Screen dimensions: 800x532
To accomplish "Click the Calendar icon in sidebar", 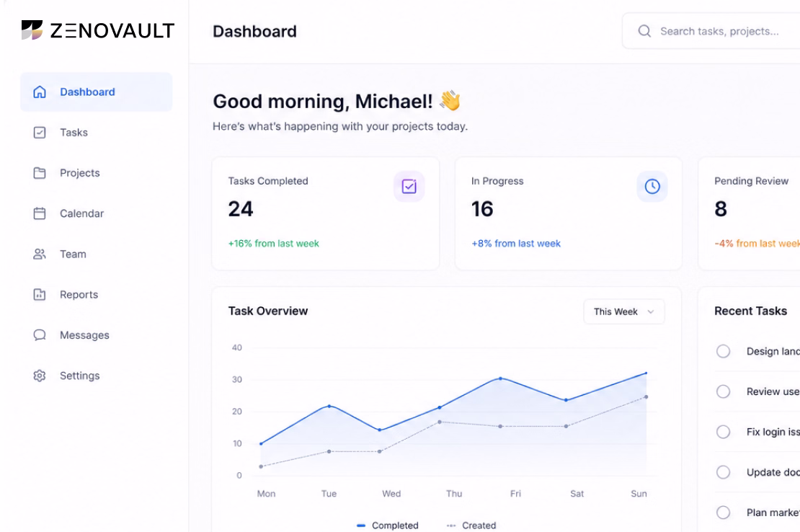I will [x=40, y=213].
